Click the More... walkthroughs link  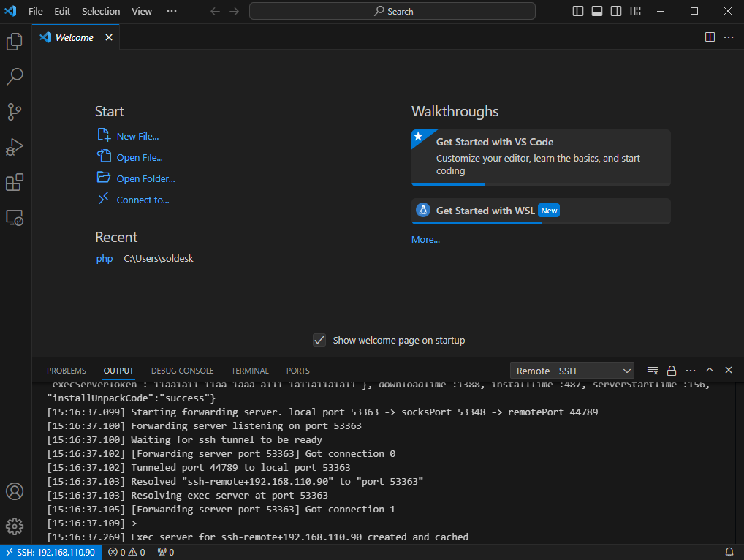pos(425,240)
